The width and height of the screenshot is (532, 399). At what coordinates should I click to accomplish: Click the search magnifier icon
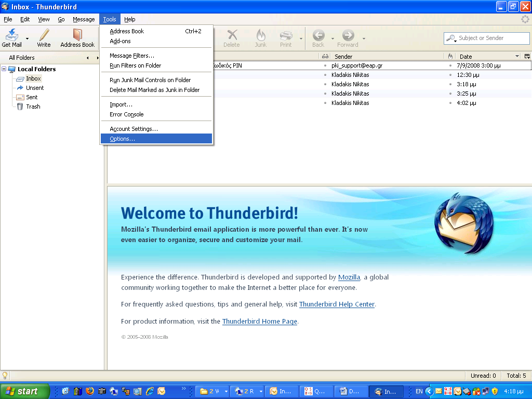click(451, 38)
